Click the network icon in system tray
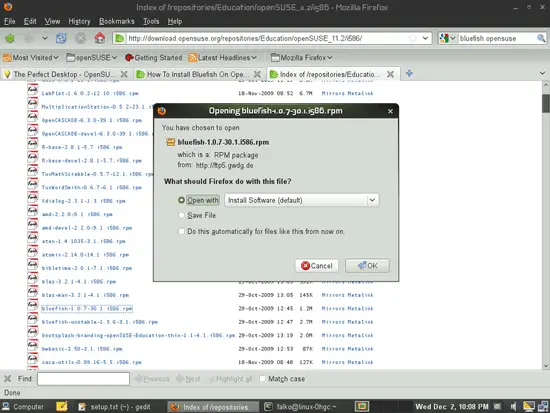550x413 pixels. click(542, 407)
